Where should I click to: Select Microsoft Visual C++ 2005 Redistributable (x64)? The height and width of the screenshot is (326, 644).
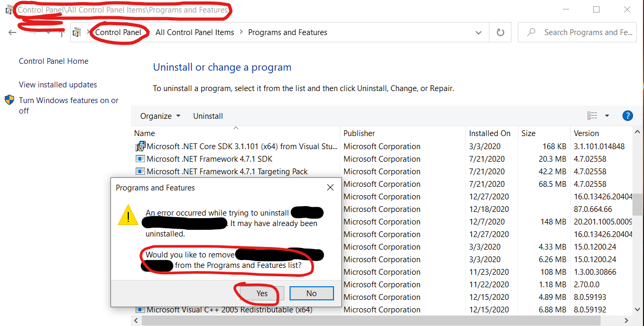click(x=382, y=310)
